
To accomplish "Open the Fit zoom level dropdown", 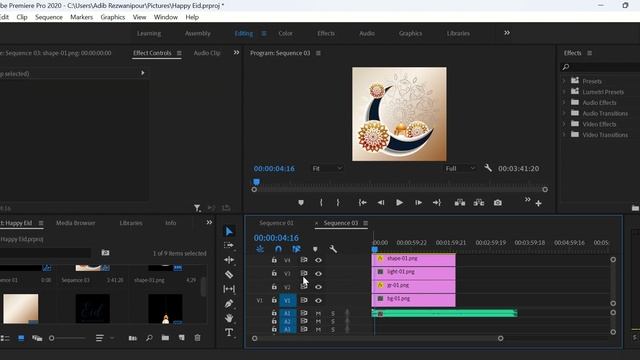I will pos(327,168).
